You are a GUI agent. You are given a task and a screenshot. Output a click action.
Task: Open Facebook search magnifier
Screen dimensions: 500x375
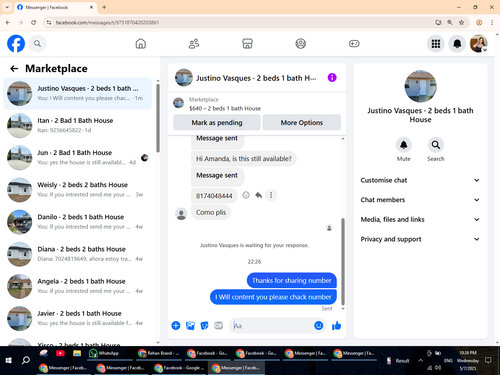click(37, 44)
